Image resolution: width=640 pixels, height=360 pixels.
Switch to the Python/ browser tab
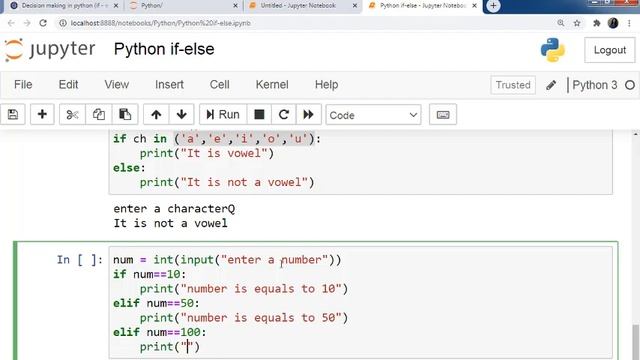182,6
